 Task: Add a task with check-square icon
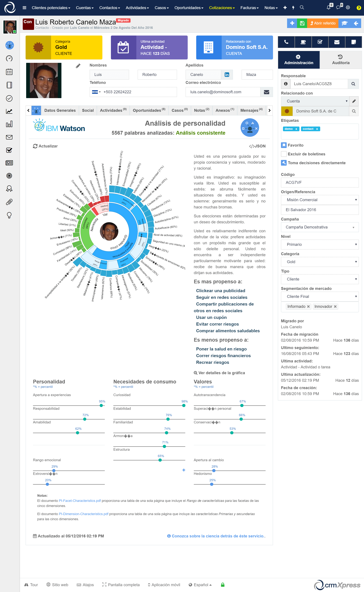[x=320, y=42]
